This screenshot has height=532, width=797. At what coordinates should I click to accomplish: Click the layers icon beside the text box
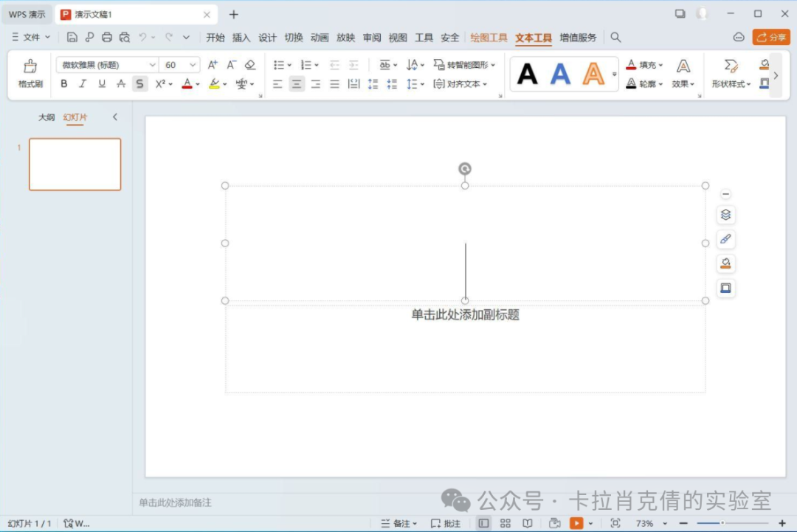coord(725,215)
